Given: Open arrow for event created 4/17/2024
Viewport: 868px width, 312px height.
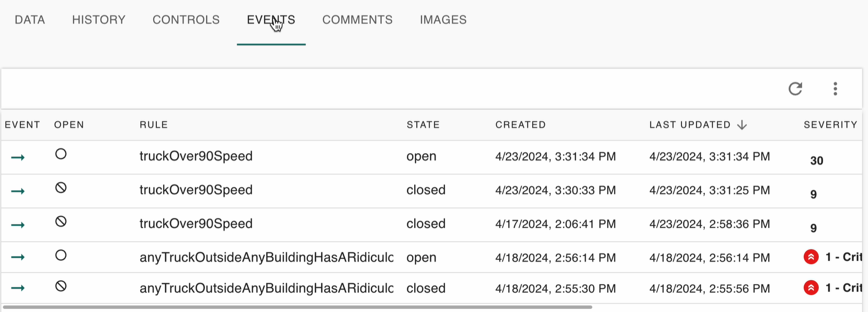Looking at the screenshot, I should [18, 225].
